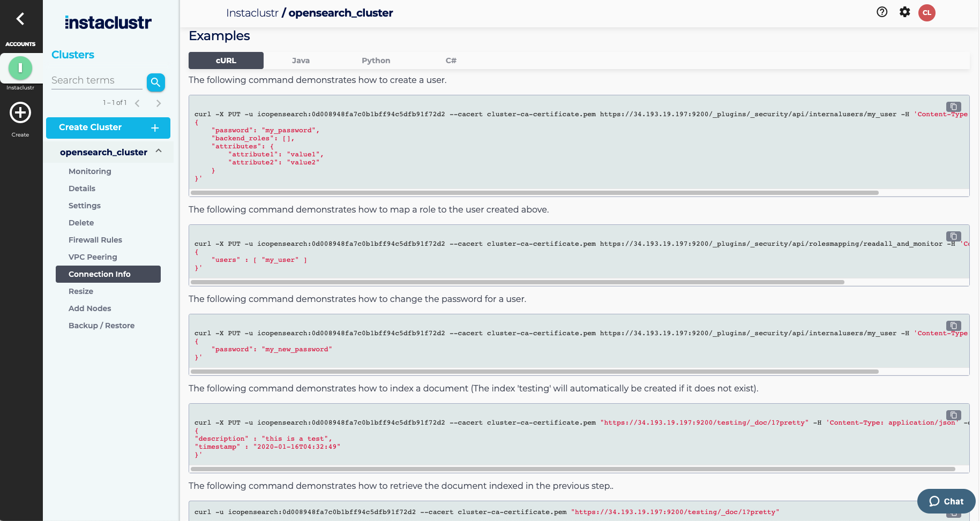This screenshot has width=980, height=521.
Task: Switch to the Python examples tab
Action: [376, 61]
